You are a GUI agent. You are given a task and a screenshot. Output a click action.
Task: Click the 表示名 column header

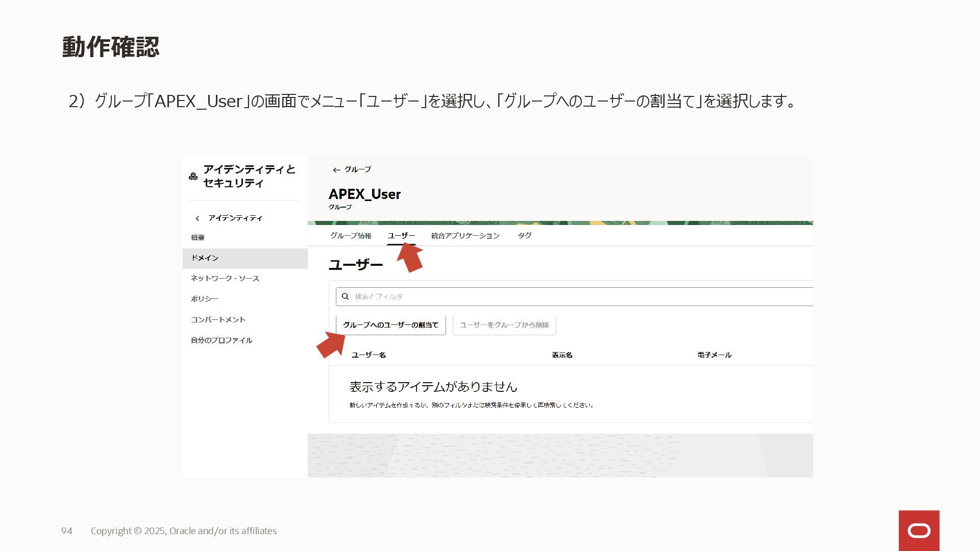click(x=562, y=355)
